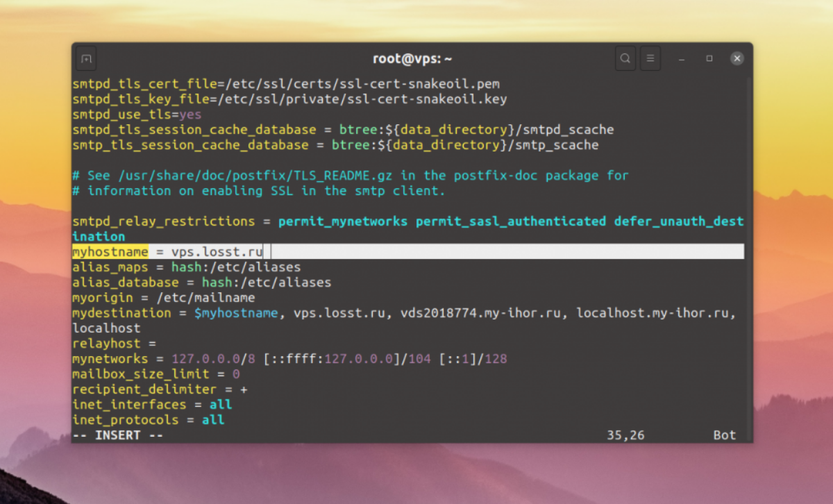Maximize the terminal window
The height and width of the screenshot is (504, 833).
709,58
